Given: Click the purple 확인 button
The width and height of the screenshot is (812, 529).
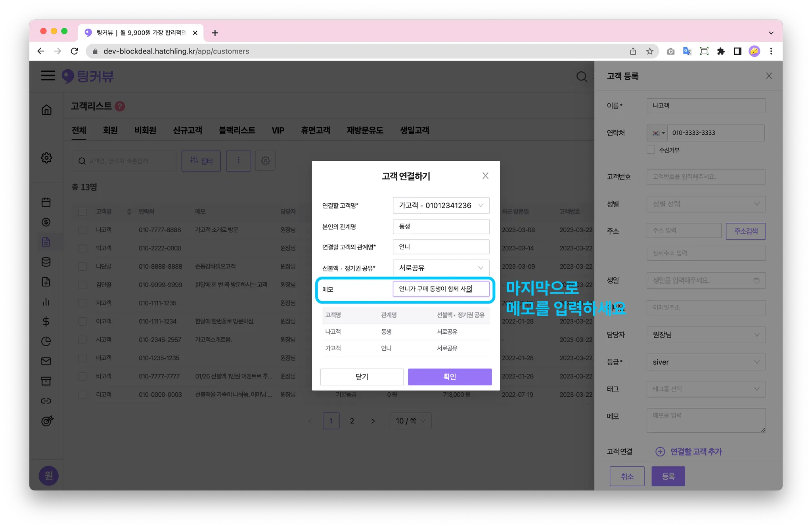Looking at the screenshot, I should tap(450, 376).
